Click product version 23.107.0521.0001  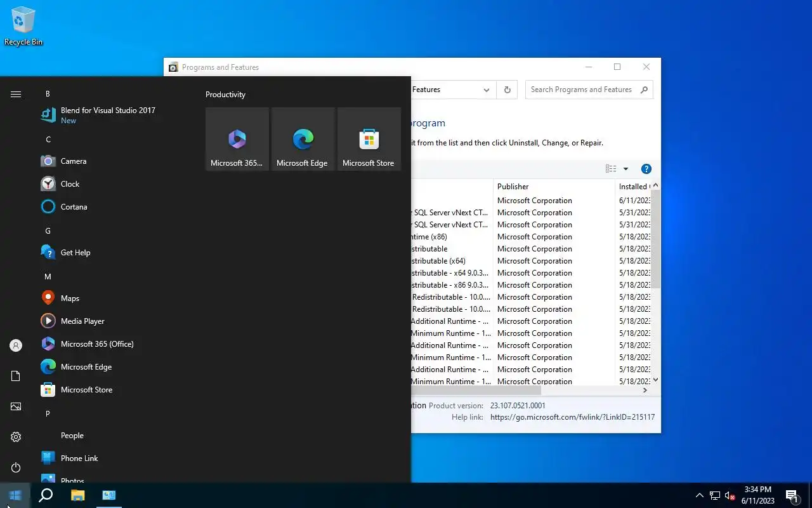518,406
